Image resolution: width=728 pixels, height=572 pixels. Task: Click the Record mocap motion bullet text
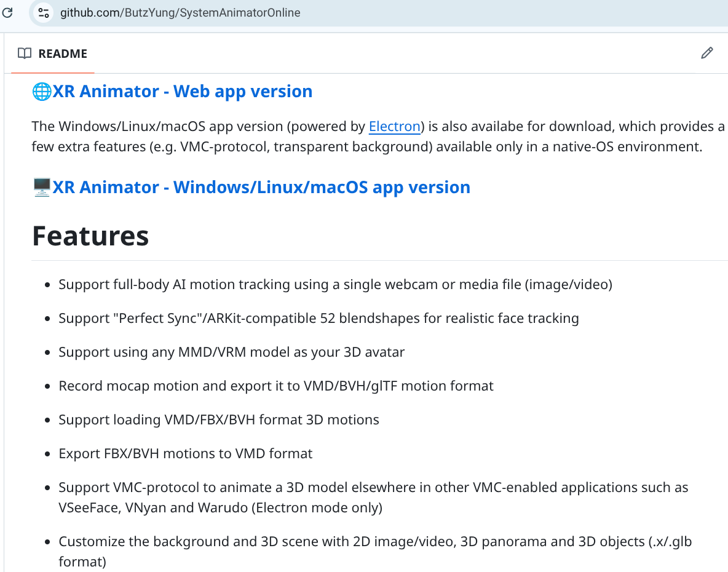tap(276, 386)
